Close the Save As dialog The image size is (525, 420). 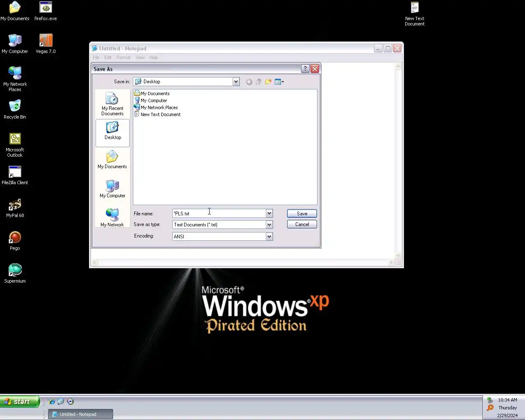click(x=315, y=69)
